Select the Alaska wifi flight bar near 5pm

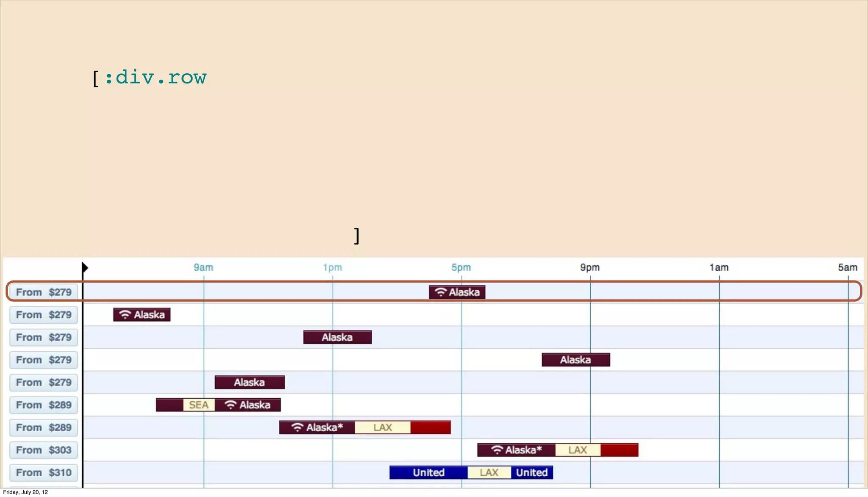[457, 292]
